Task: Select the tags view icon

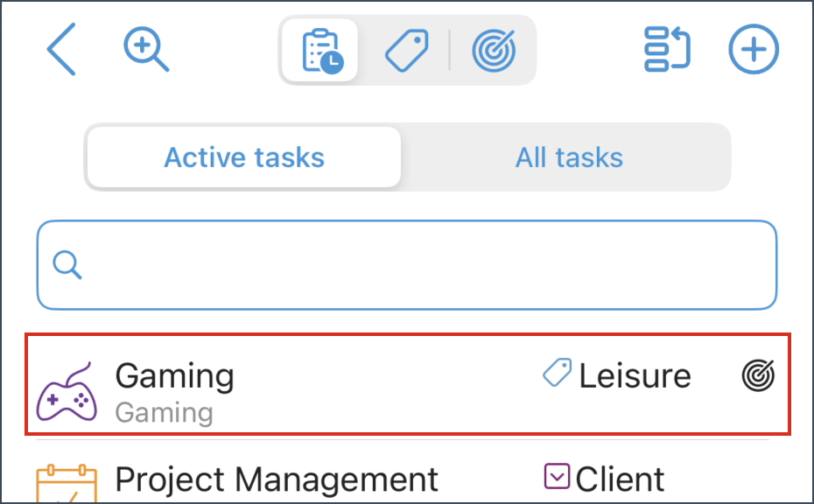Action: coord(405,50)
